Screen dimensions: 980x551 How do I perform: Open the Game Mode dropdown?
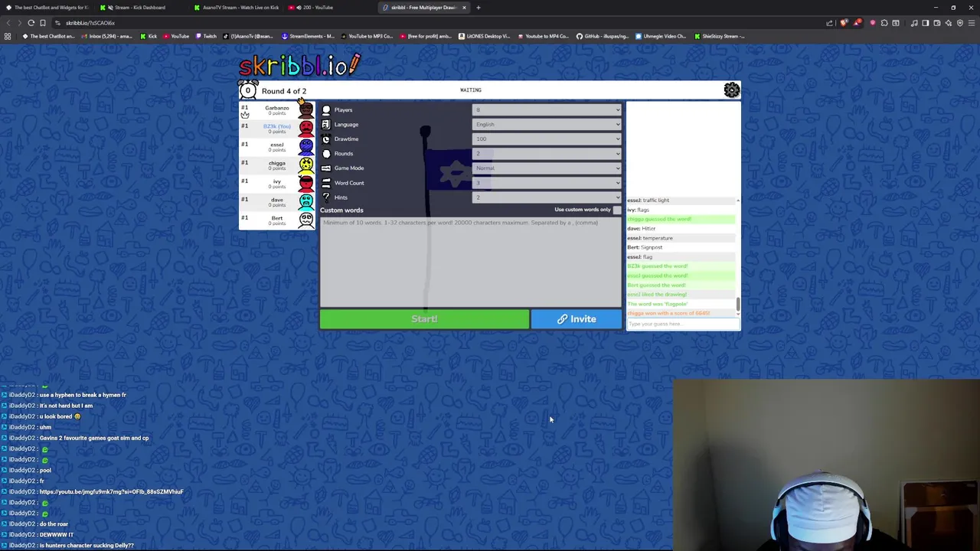click(547, 168)
